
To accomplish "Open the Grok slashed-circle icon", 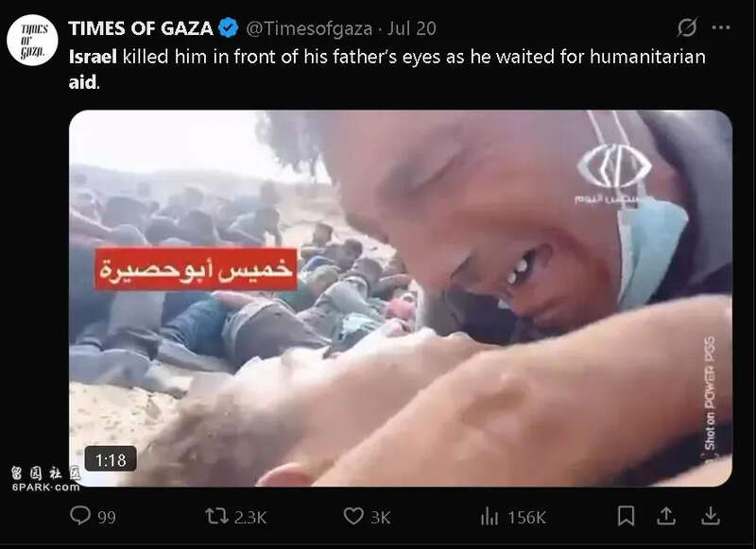I will 687,27.
